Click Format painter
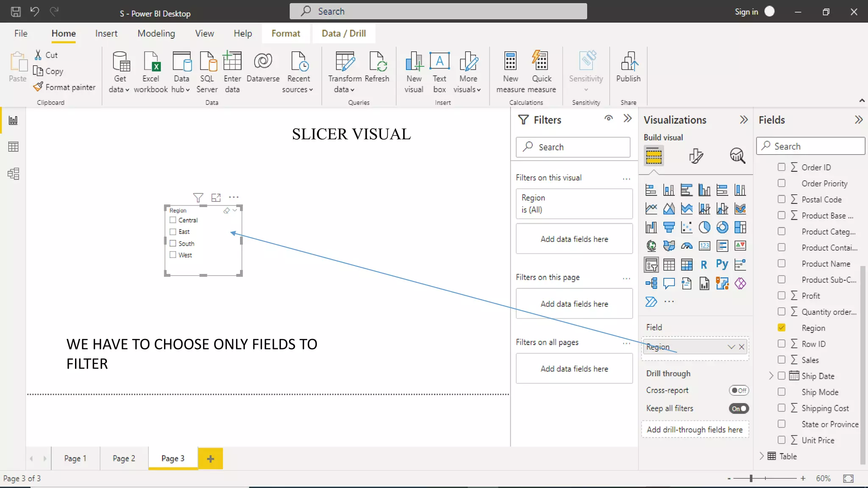Image resolution: width=868 pixels, height=488 pixels. click(65, 87)
